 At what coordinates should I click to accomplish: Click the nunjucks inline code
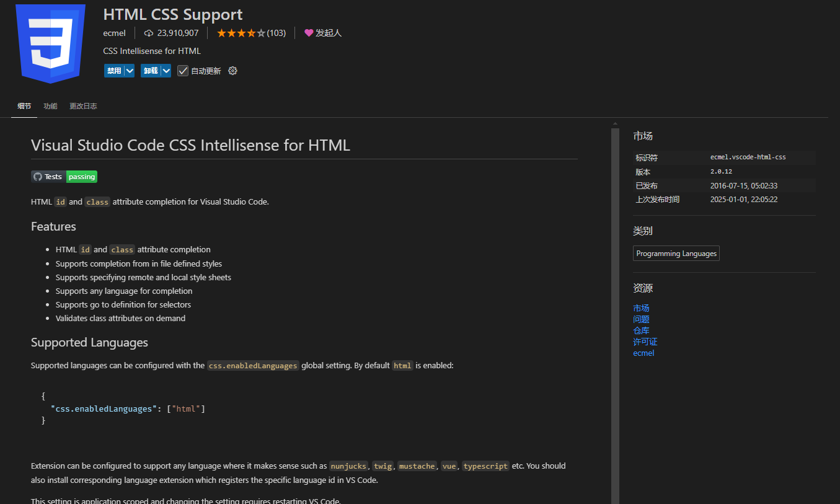pos(348,466)
